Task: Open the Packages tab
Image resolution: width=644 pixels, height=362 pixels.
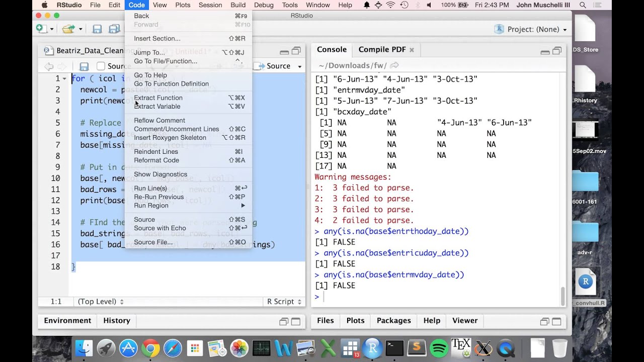Action: (394, 320)
